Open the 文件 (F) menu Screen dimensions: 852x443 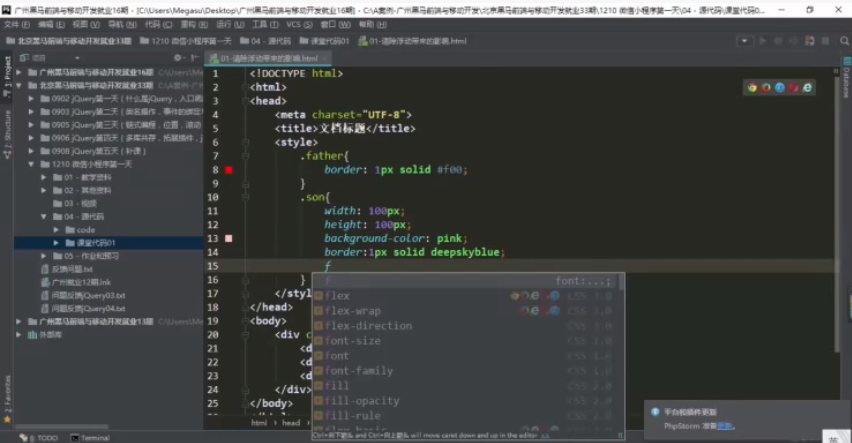tap(17, 24)
